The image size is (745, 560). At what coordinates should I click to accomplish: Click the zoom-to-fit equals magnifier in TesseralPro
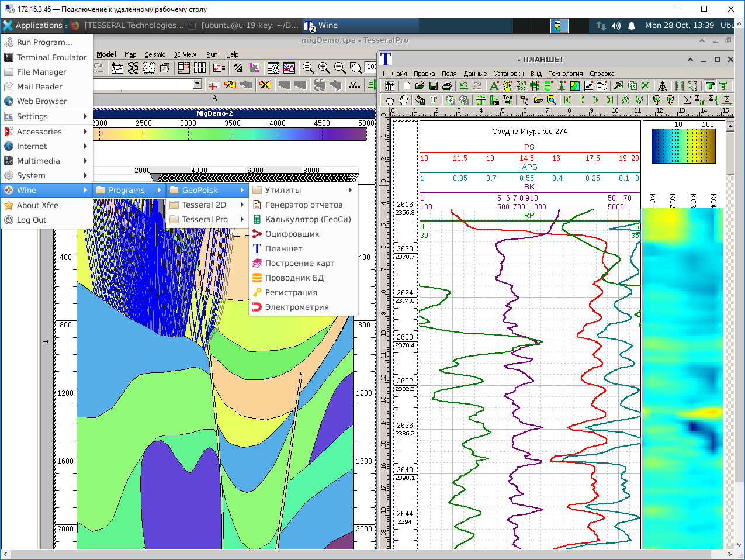pos(308,68)
